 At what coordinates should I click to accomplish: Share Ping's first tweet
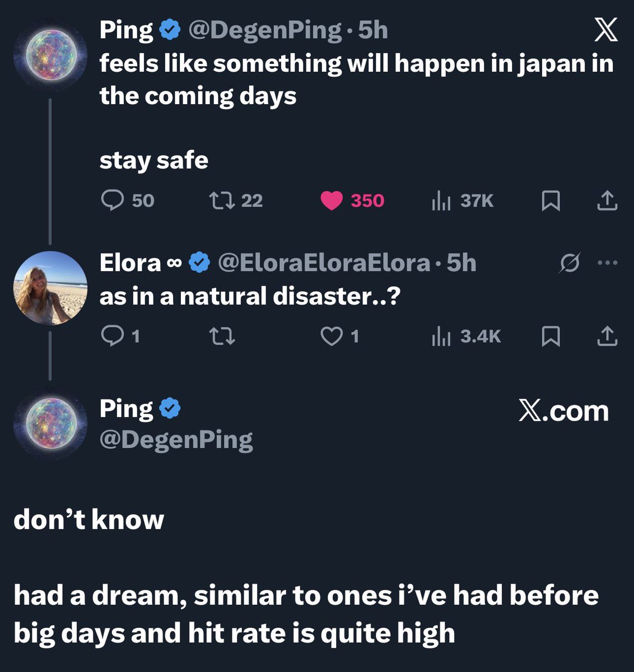click(x=607, y=201)
